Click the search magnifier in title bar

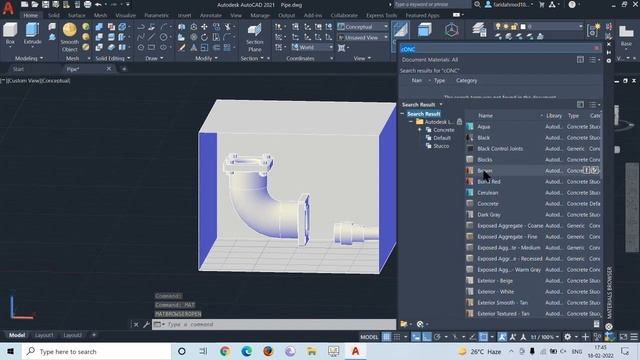click(x=477, y=4)
